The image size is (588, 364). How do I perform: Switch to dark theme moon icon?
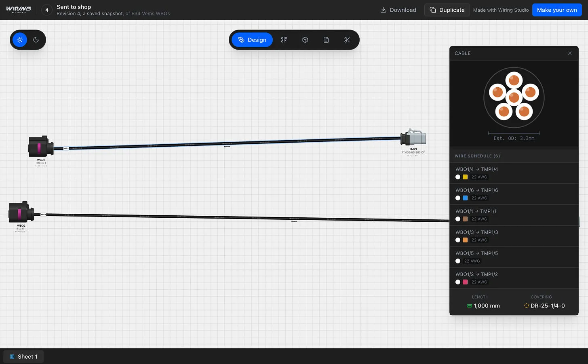click(36, 40)
